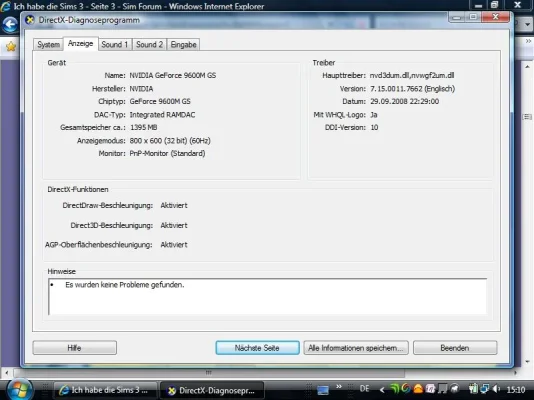
Task: Click Chiptyp value 'GeForce 9600M GS'
Action: pos(160,101)
